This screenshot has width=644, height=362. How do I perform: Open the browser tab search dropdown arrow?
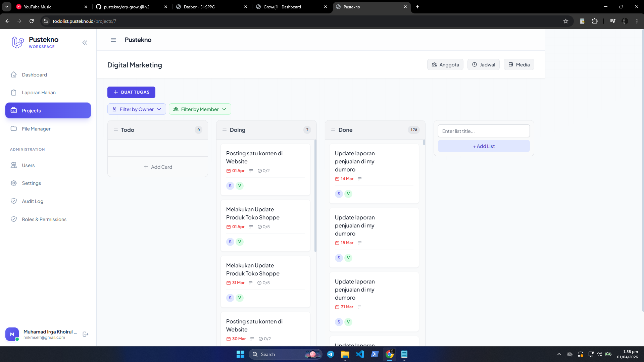tap(7, 7)
